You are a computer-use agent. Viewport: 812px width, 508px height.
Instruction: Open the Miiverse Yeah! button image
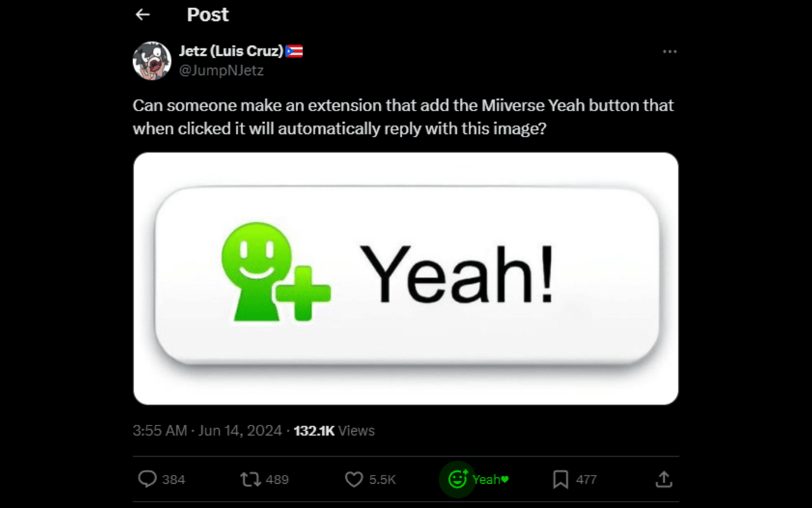tap(406, 278)
